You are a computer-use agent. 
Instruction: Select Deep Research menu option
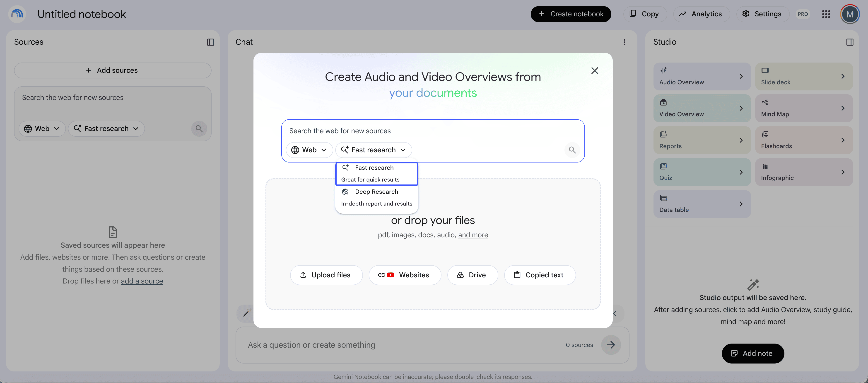click(x=377, y=198)
